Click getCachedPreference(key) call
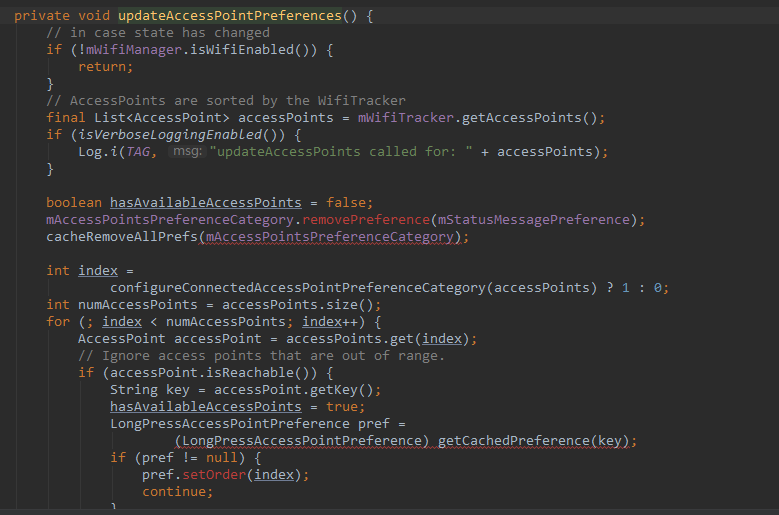The height and width of the screenshot is (515, 779). click(x=534, y=441)
